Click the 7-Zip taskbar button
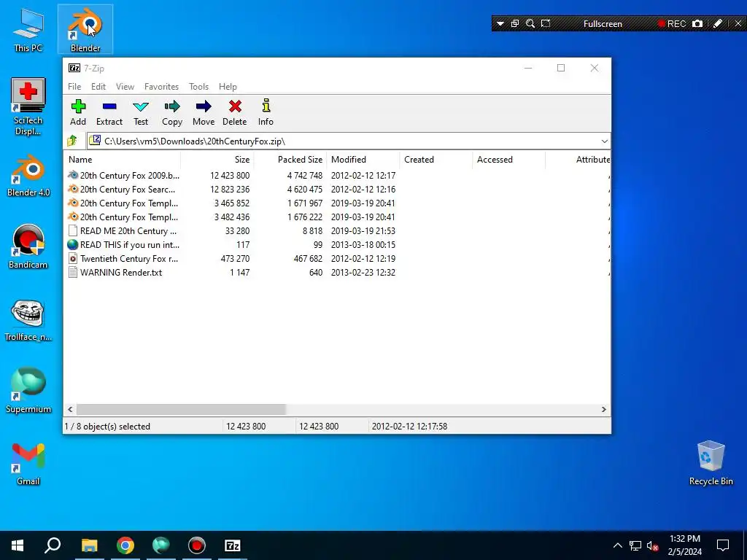747x560 pixels. tap(233, 545)
